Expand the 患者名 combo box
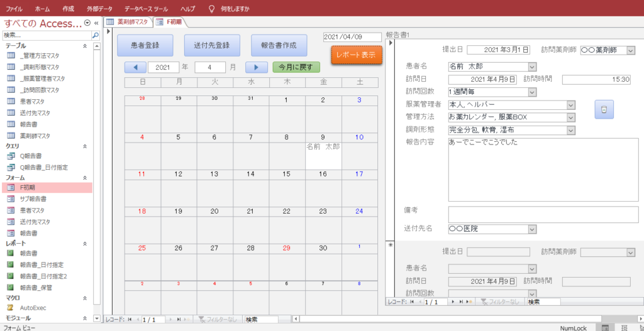The height and width of the screenshot is (331, 644). click(x=532, y=66)
